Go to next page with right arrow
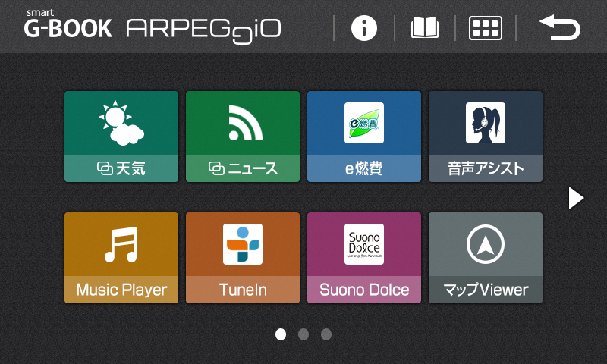607x364 pixels. click(x=576, y=198)
